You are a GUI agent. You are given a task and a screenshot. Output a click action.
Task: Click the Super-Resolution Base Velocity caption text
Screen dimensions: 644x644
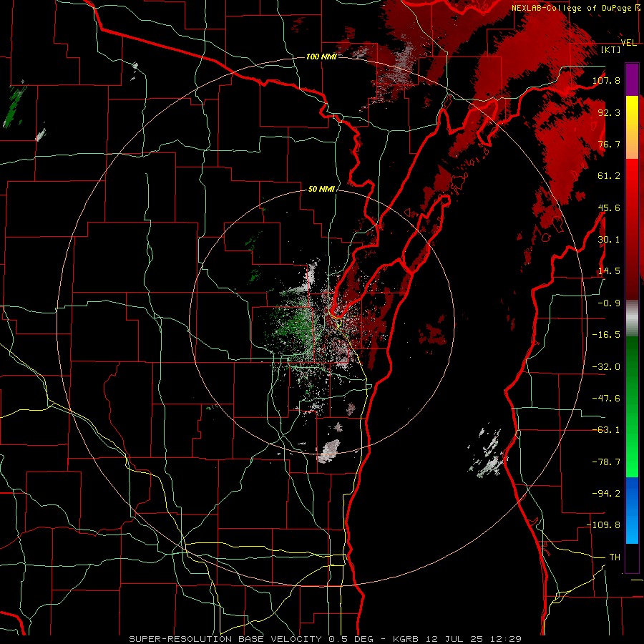coord(326,639)
